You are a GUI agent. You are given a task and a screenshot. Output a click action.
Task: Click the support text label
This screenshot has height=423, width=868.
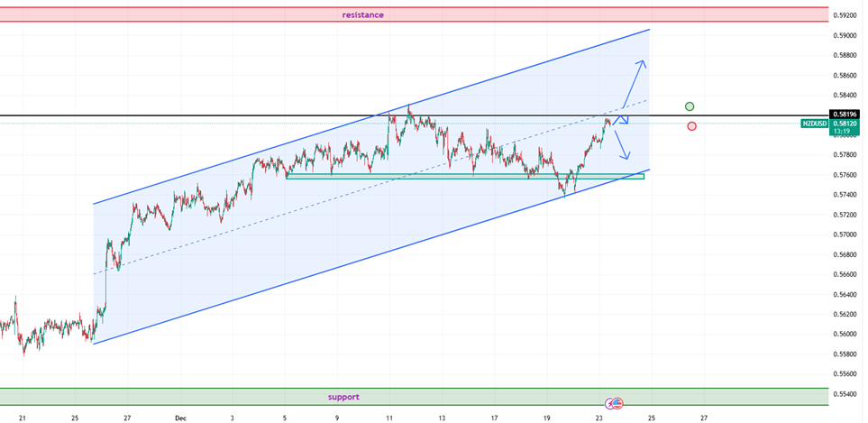point(343,397)
